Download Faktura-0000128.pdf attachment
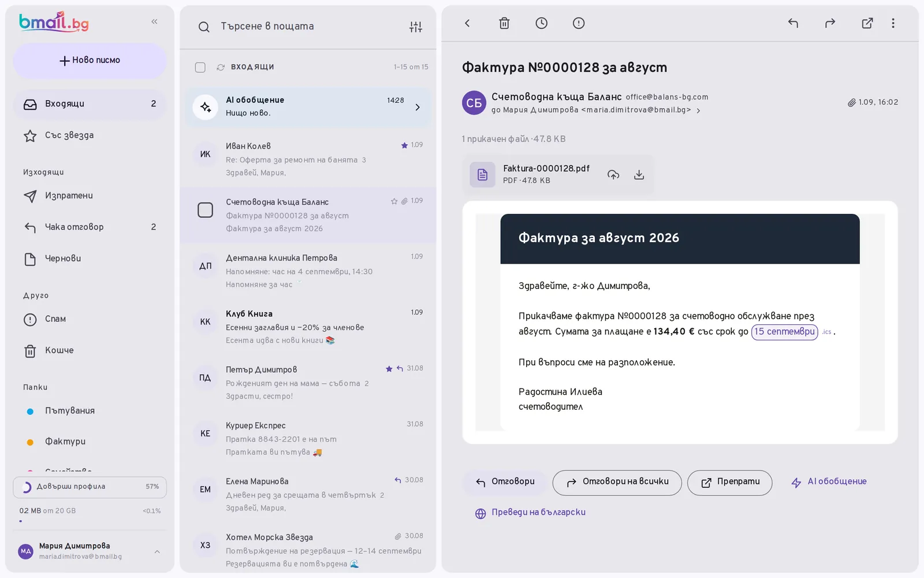Viewport: 924px width, 578px height. coord(639,175)
